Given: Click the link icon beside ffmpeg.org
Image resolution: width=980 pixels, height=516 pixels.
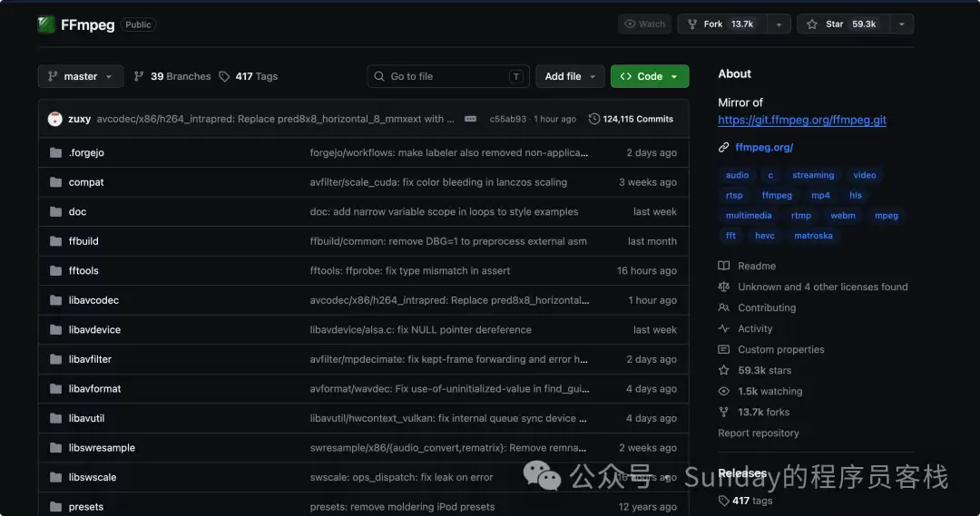Looking at the screenshot, I should [x=724, y=148].
